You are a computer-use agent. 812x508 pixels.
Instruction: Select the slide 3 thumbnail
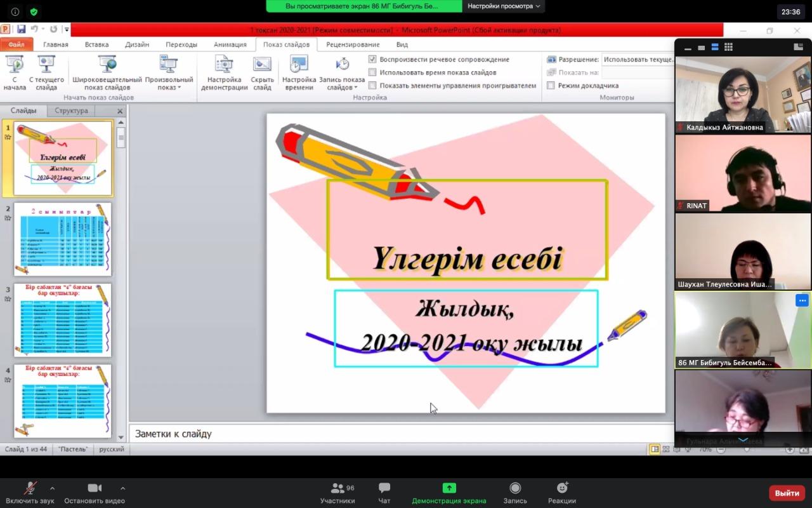tap(62, 319)
